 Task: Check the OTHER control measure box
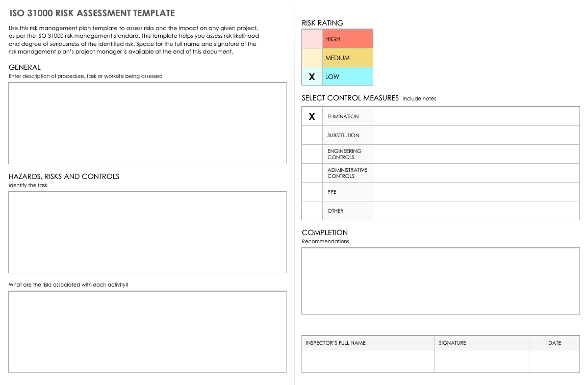point(312,211)
